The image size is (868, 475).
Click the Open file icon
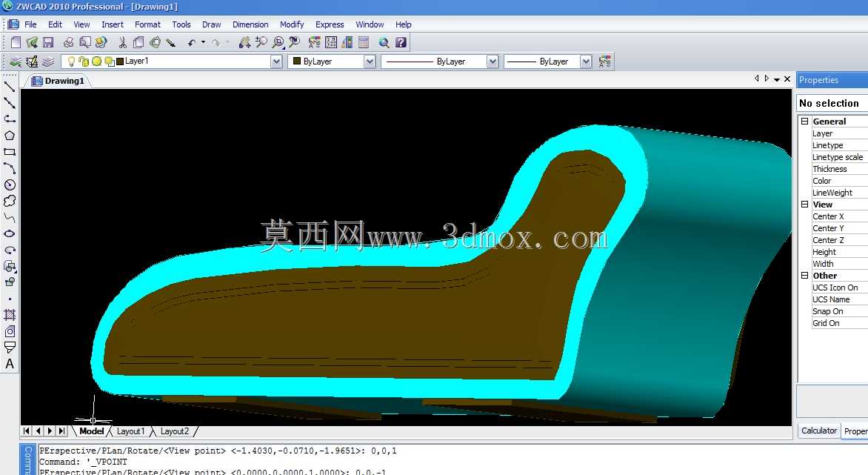tap(32, 43)
